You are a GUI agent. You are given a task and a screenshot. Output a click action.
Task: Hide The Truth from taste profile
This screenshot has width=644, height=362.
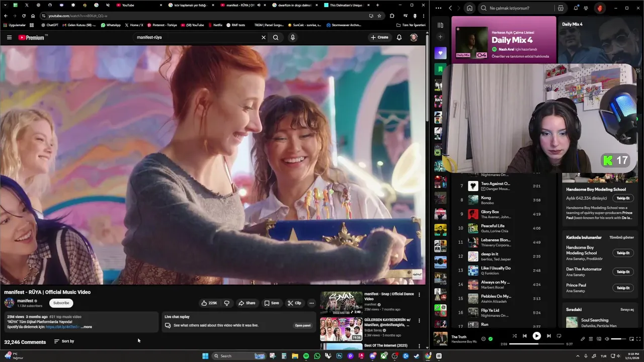click(x=484, y=339)
